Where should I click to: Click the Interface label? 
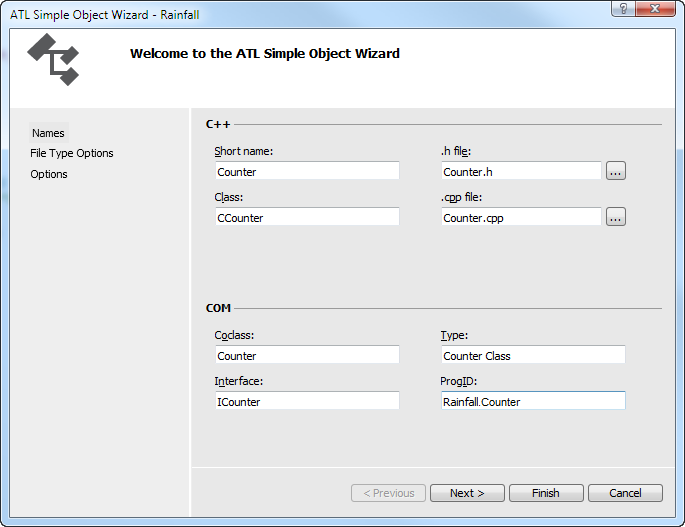239,381
